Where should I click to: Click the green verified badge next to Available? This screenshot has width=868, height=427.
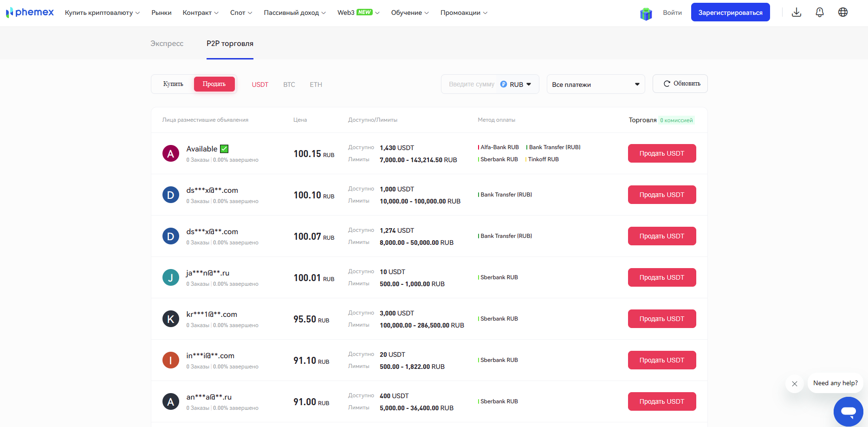click(x=224, y=149)
